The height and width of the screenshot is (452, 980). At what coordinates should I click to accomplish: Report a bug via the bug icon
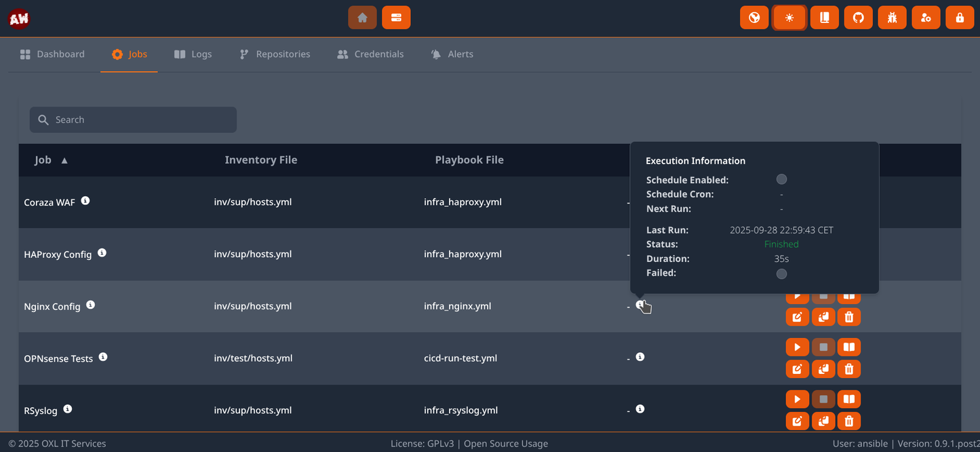pos(892,17)
